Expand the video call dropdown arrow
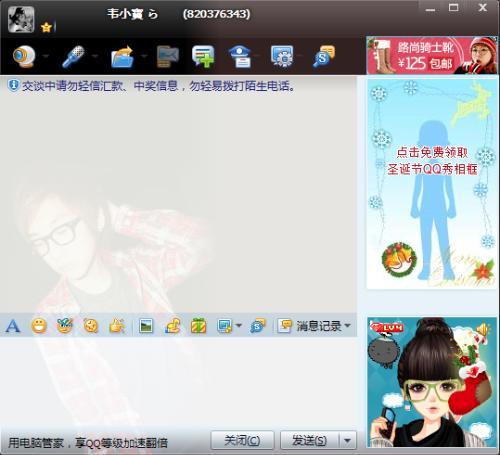500x455 pixels. coord(46,56)
